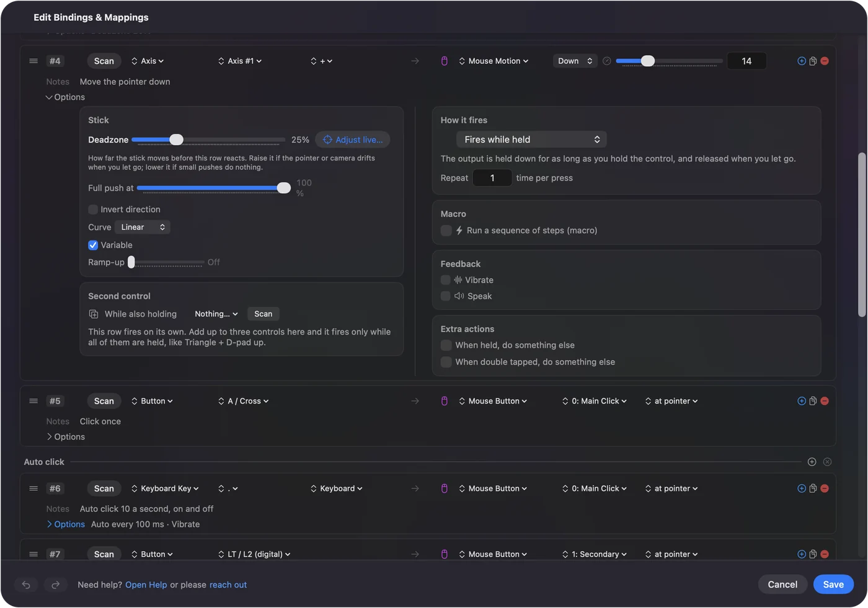Open the Down direction selector
This screenshot has width=868, height=608.
point(575,61)
